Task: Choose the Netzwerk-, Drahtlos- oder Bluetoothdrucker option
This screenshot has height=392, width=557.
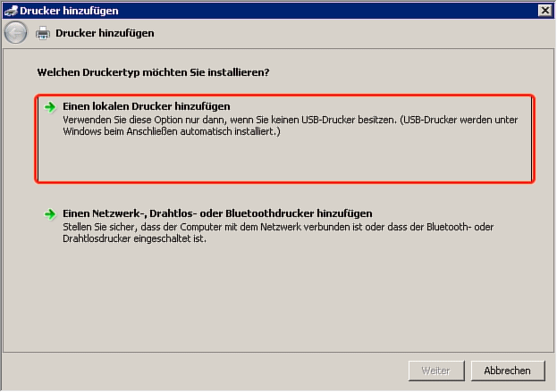Action: (217, 214)
